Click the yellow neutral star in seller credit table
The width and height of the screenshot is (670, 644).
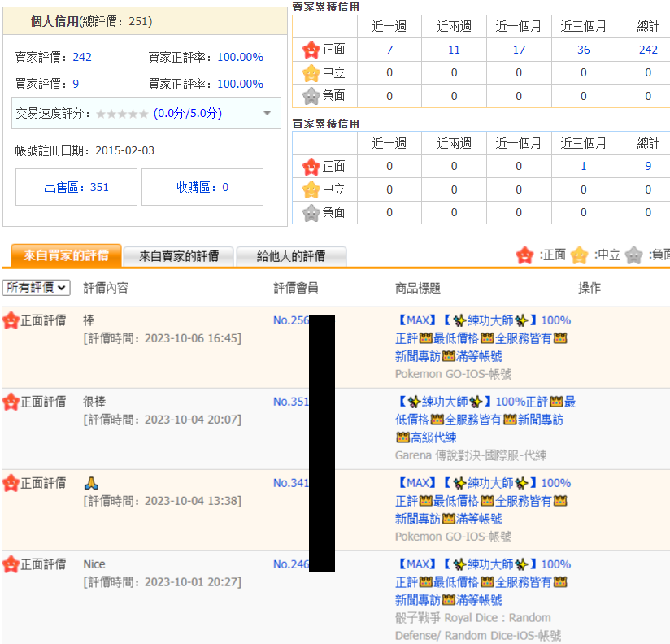pyautogui.click(x=311, y=73)
